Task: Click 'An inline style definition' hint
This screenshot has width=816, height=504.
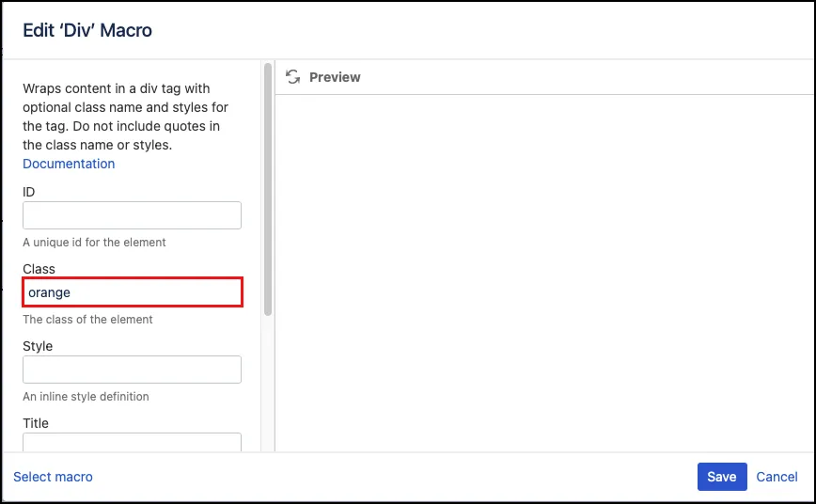Action: (x=86, y=396)
